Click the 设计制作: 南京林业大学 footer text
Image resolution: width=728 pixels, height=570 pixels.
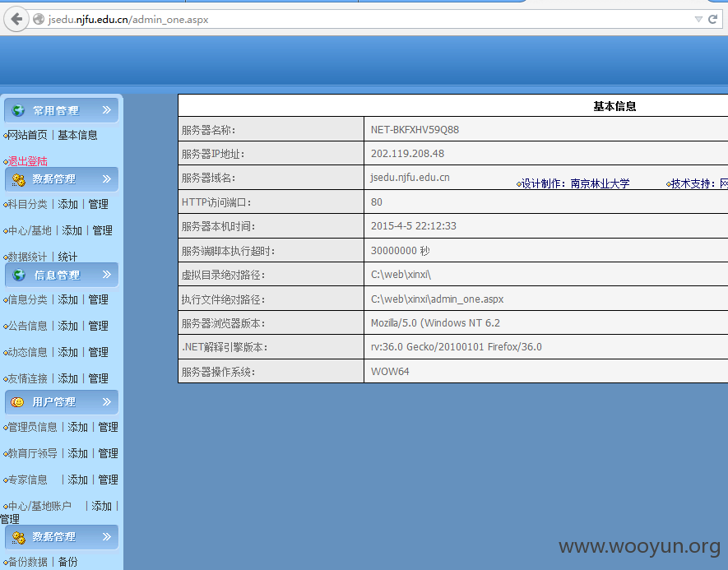[576, 183]
